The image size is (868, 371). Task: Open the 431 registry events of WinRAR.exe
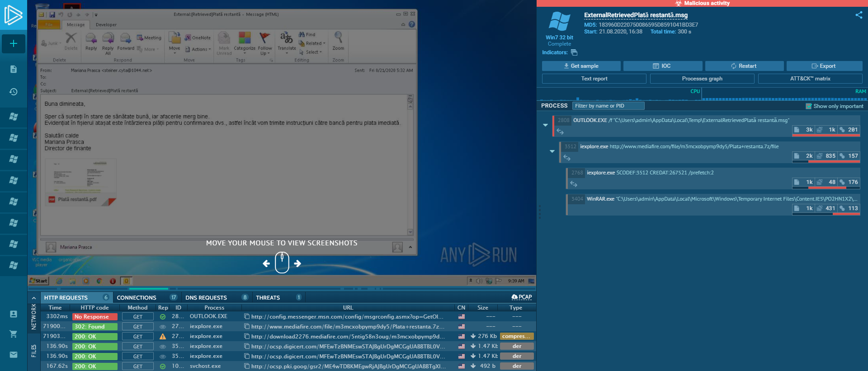tap(827, 208)
